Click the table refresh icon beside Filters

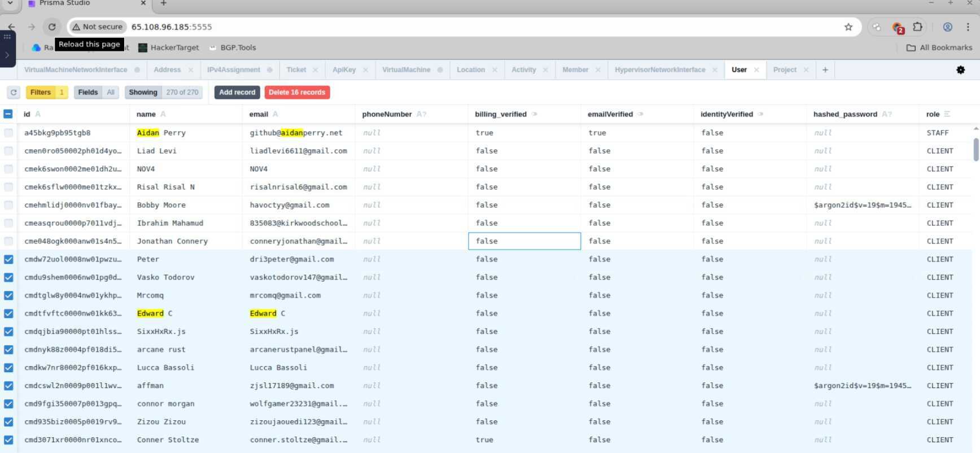[14, 92]
